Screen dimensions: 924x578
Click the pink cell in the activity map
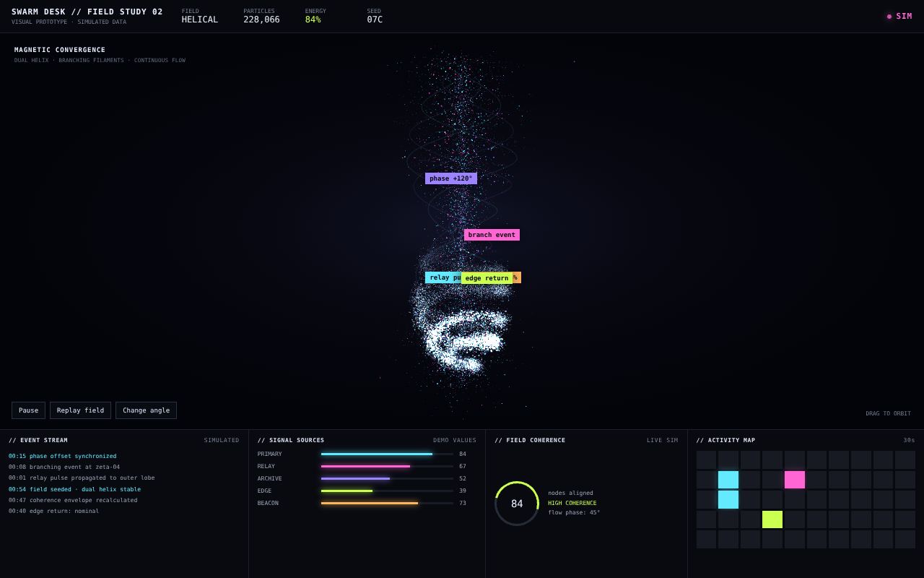[795, 480]
